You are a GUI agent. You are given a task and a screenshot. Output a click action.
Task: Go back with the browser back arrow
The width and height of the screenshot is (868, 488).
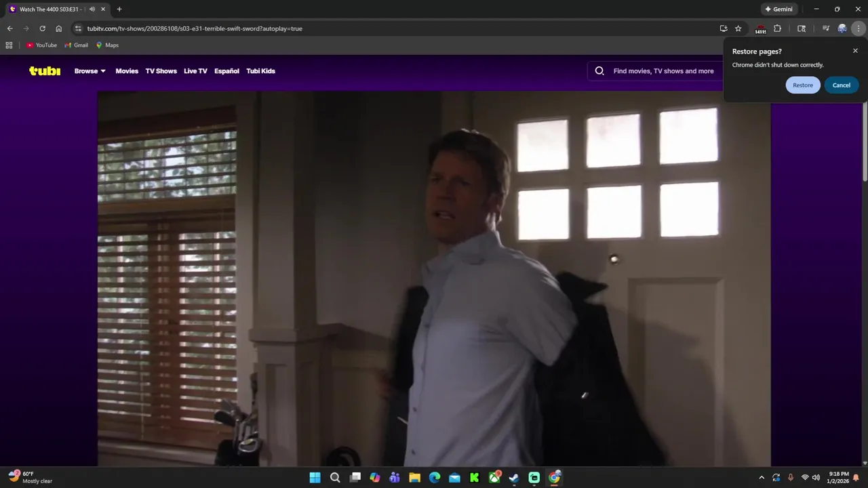click(9, 28)
